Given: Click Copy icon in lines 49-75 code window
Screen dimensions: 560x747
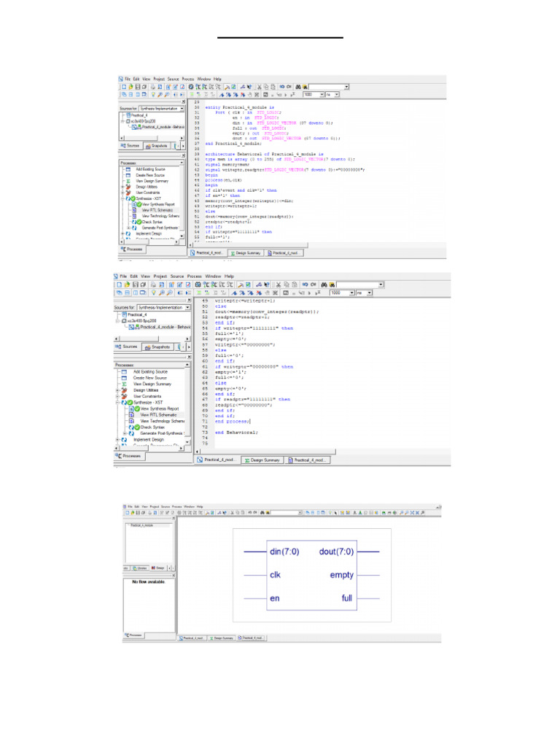Looking at the screenshot, I should point(287,285).
